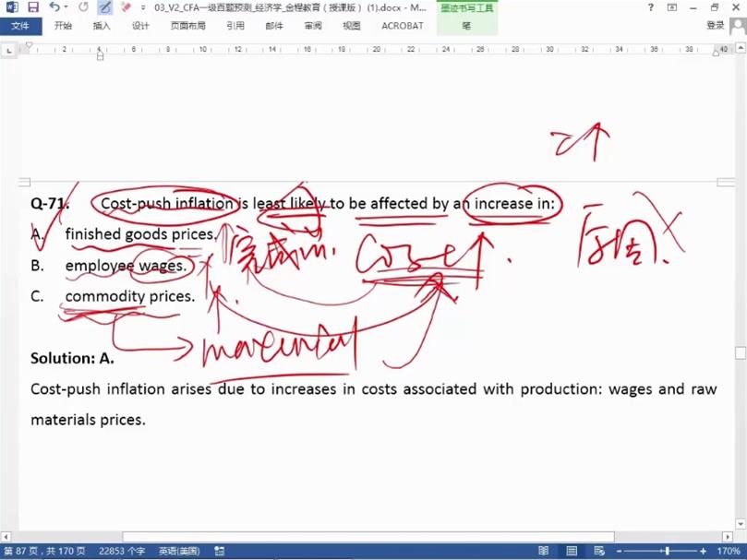Select the ink pen tool in quick access
Screen dimensions: 747x560
click(105, 7)
